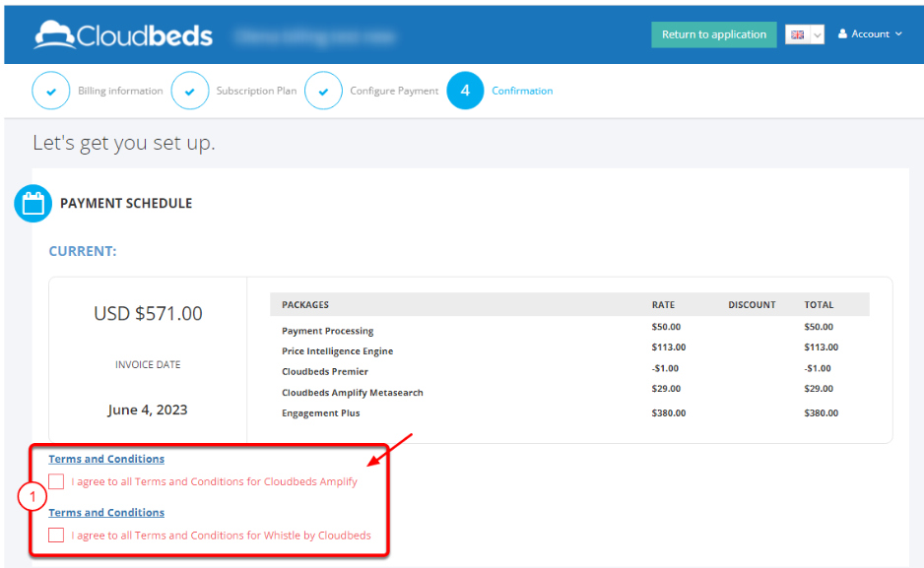
Task: Click the UK flag language icon
Action: pyautogui.click(x=797, y=34)
